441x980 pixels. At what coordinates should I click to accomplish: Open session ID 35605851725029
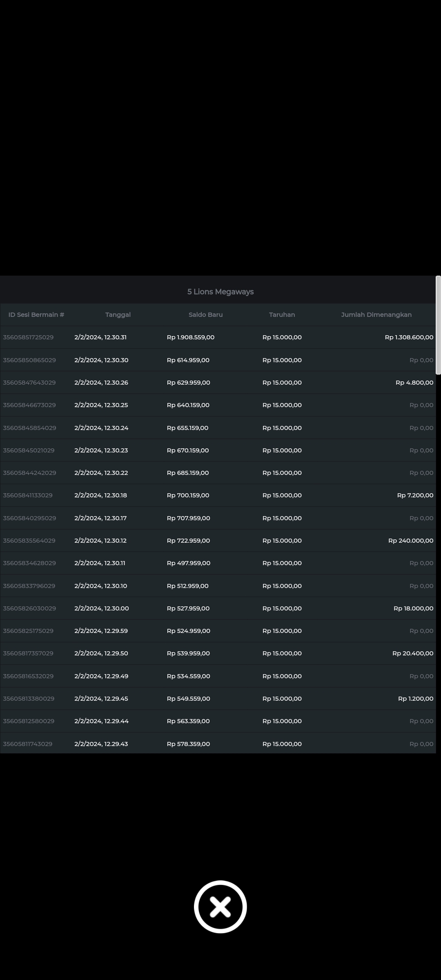click(x=28, y=337)
